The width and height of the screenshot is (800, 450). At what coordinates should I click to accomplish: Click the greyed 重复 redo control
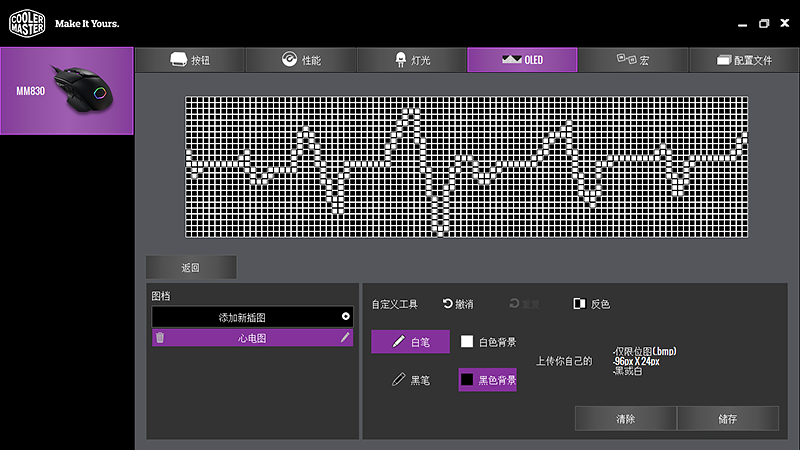[524, 304]
